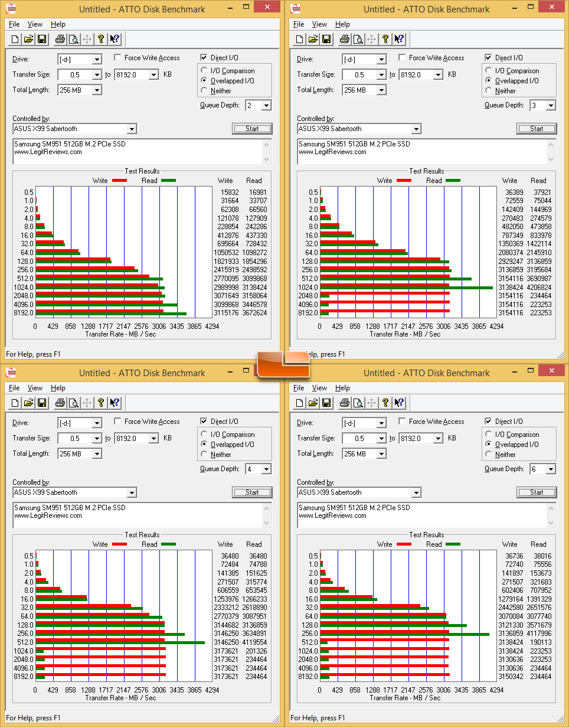The width and height of the screenshot is (569, 728).
Task: Select I/O Comparison in Queue Depth 2 window
Action: 205,70
